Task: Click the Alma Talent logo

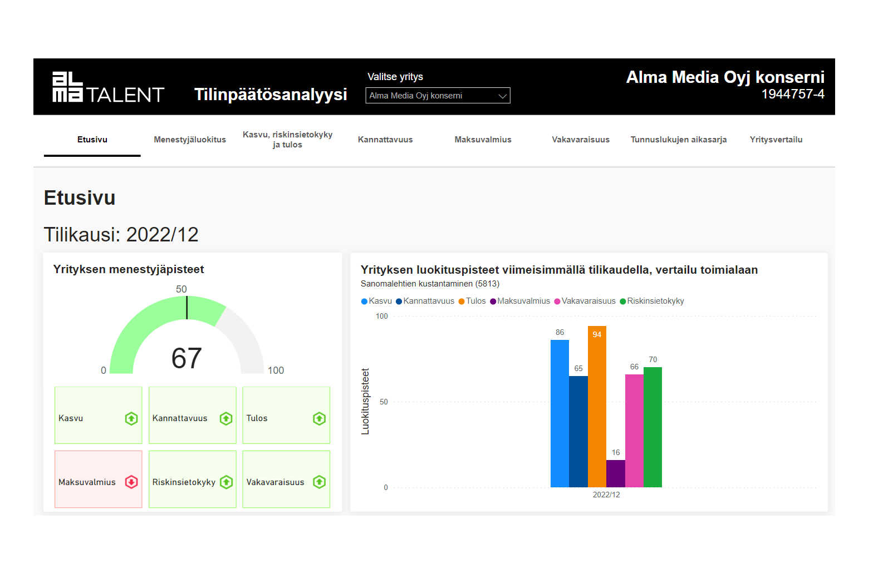Action: pos(108,87)
